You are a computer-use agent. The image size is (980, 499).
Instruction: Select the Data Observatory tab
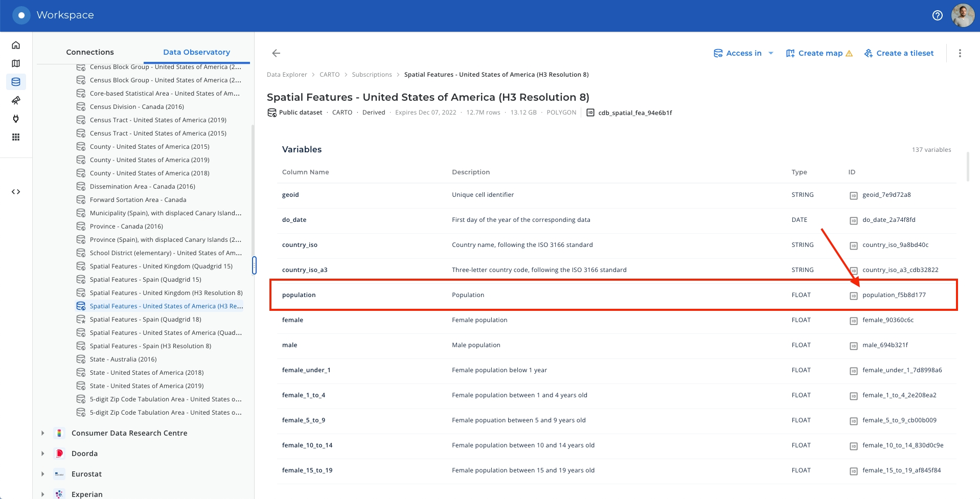196,52
